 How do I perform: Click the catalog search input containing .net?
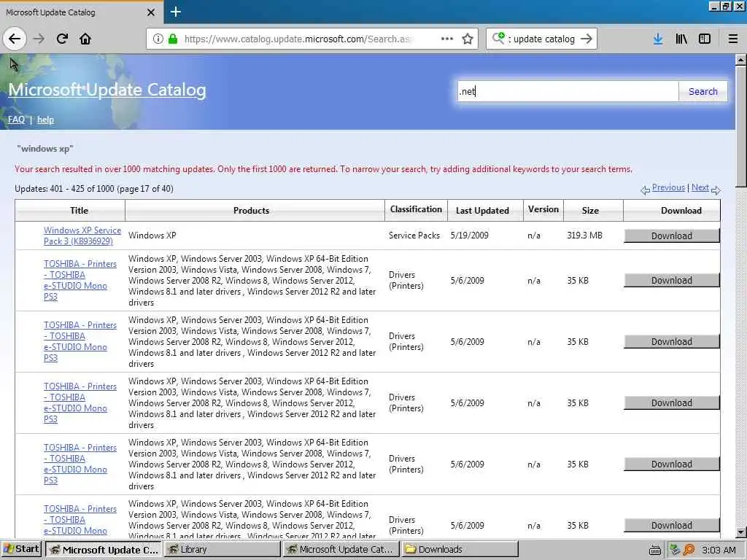(x=568, y=91)
